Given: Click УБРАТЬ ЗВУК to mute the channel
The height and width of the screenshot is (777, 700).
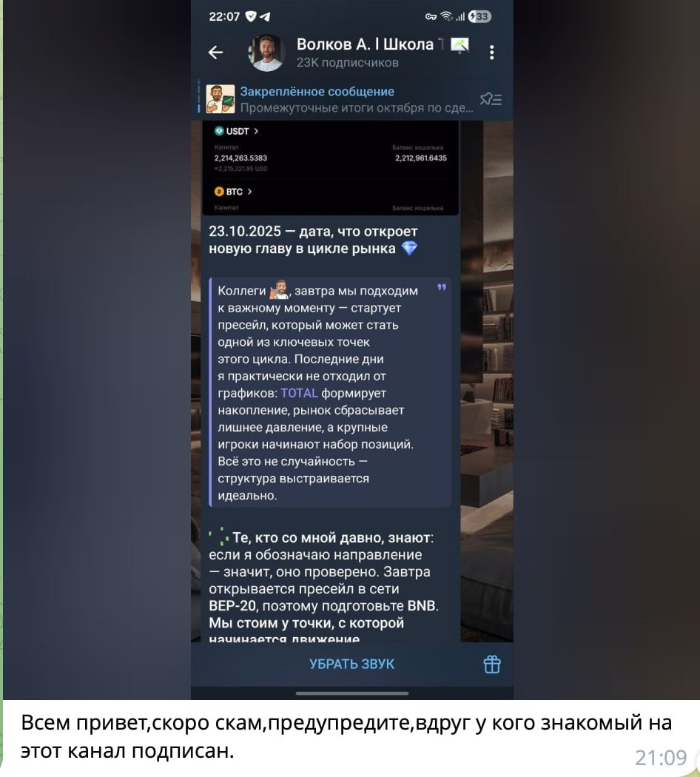Looking at the screenshot, I should (351, 664).
